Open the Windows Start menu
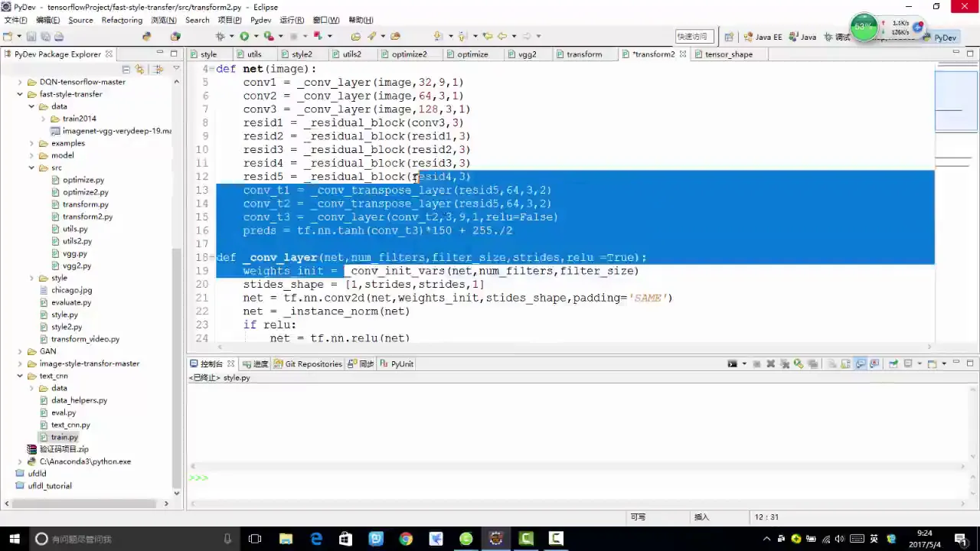 pyautogui.click(x=14, y=539)
